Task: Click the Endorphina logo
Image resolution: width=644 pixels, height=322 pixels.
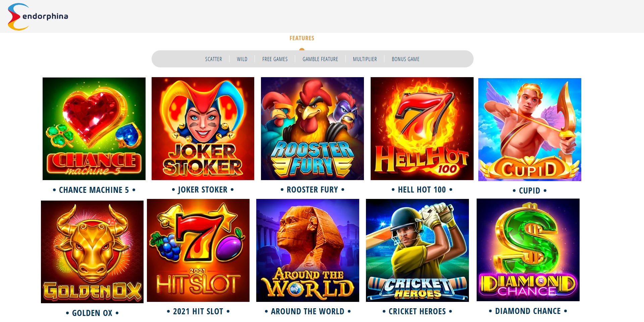Action: tap(38, 16)
